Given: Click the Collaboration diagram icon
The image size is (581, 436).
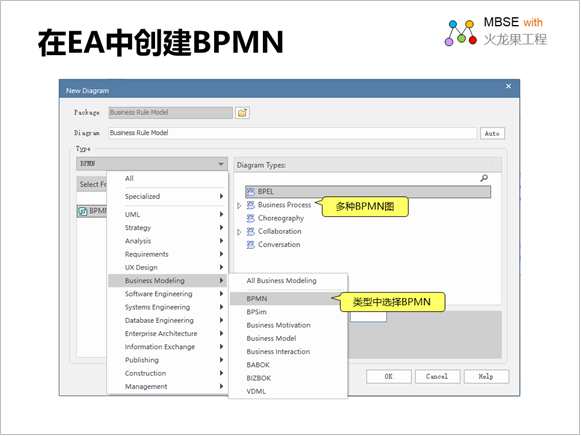Looking at the screenshot, I should [x=251, y=232].
